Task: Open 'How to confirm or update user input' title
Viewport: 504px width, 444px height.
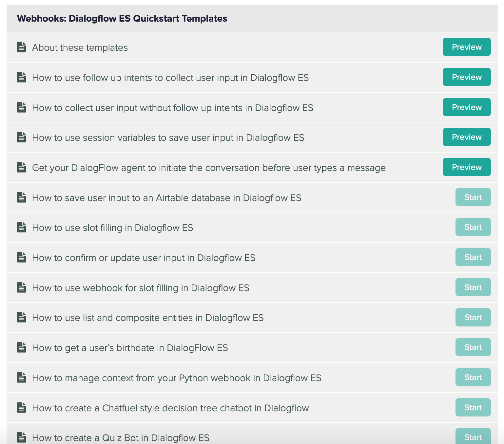Action: [x=144, y=258]
